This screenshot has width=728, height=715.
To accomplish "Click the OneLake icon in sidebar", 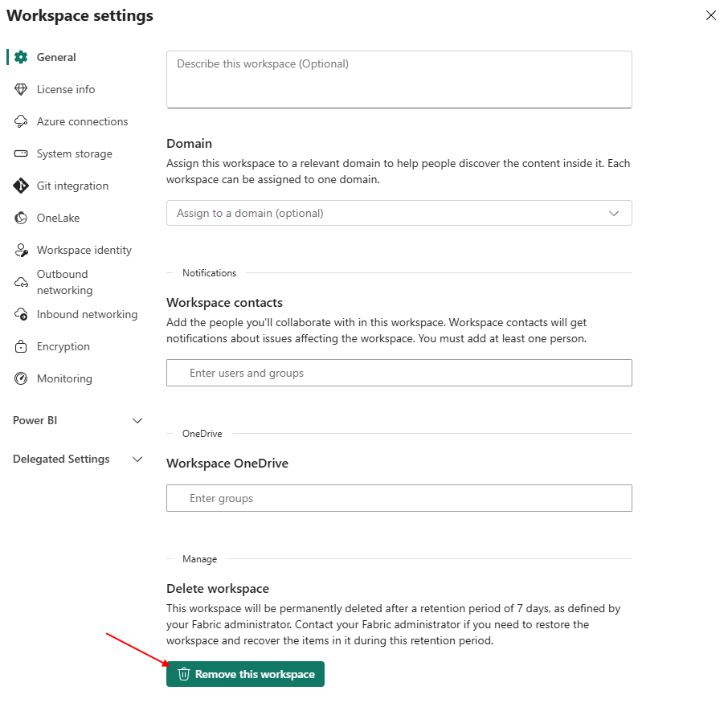I will [x=21, y=218].
